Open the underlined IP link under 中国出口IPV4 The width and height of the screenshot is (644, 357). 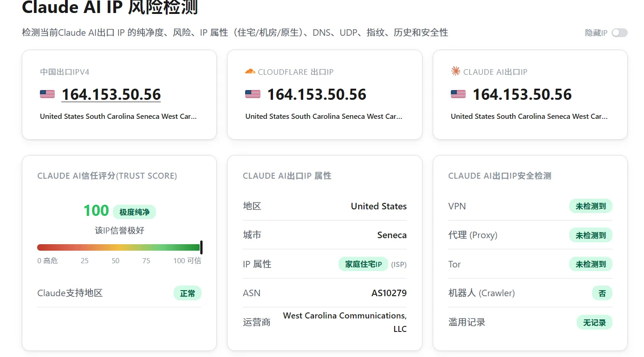[111, 95]
